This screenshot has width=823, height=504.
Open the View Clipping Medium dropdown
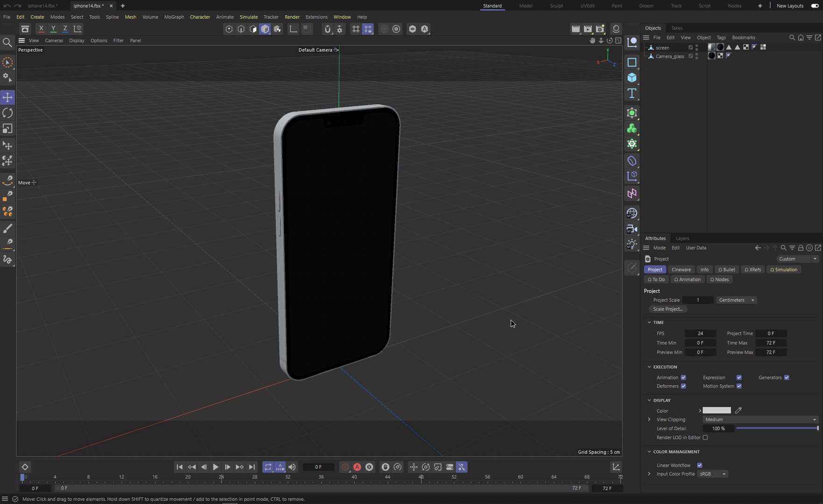click(x=760, y=420)
